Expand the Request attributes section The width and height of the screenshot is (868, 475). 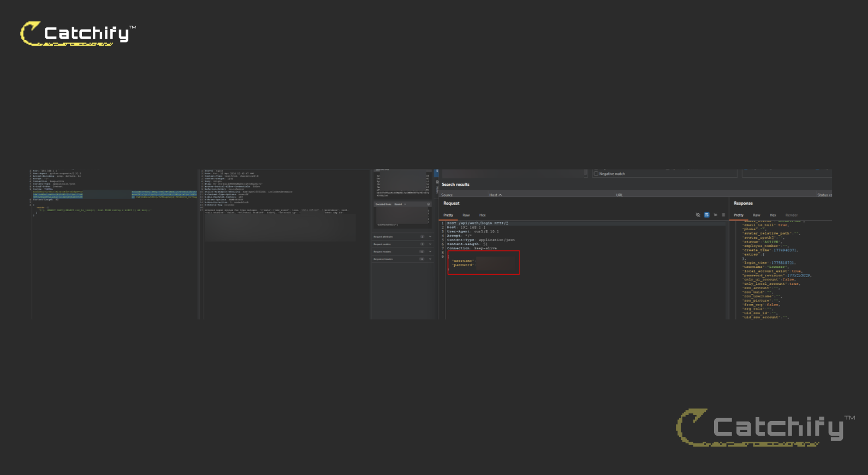[402, 237]
